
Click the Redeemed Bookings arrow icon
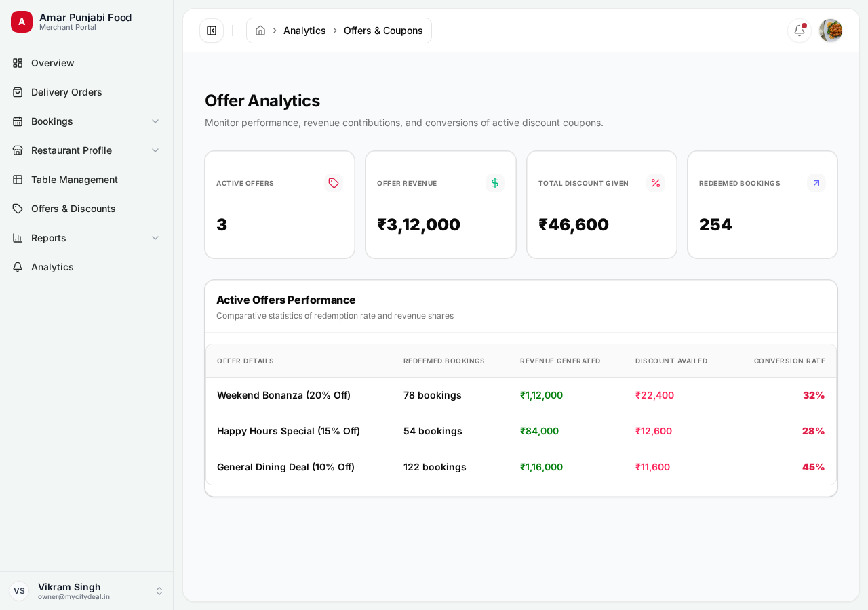point(816,183)
